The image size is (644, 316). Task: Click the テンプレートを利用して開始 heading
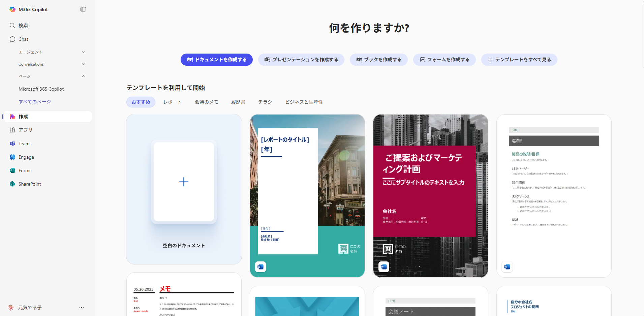point(166,88)
